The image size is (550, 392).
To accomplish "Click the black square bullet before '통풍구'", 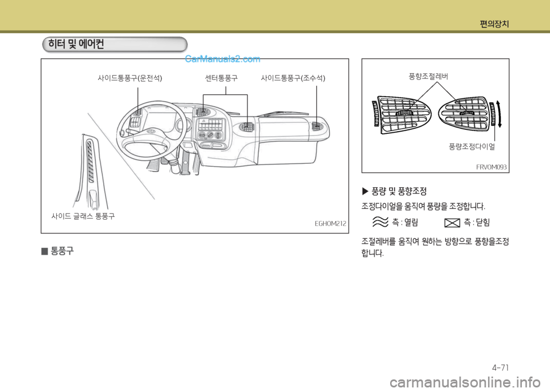I will (44, 251).
